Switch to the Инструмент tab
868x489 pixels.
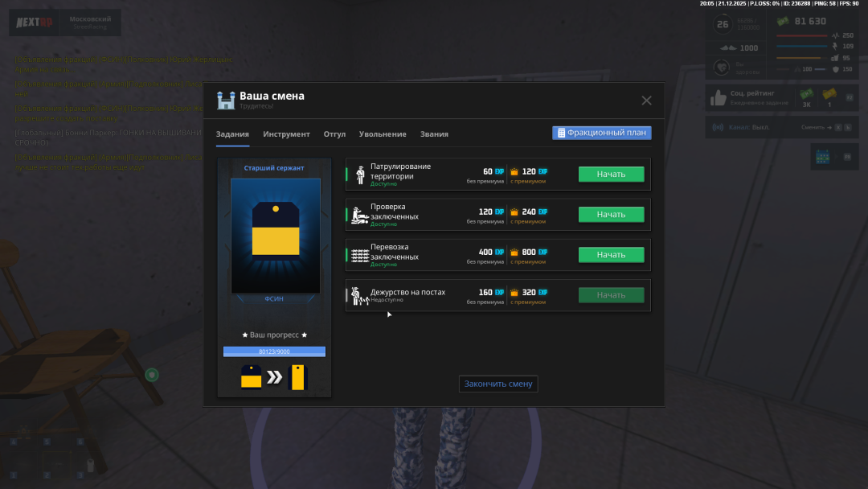click(286, 134)
